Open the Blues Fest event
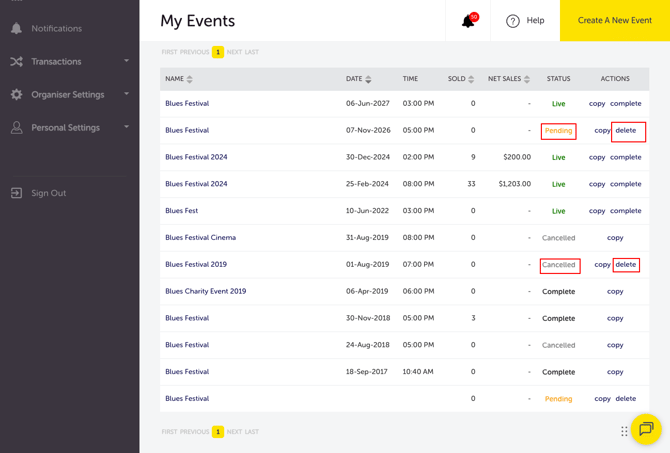The height and width of the screenshot is (453, 670). click(x=182, y=211)
